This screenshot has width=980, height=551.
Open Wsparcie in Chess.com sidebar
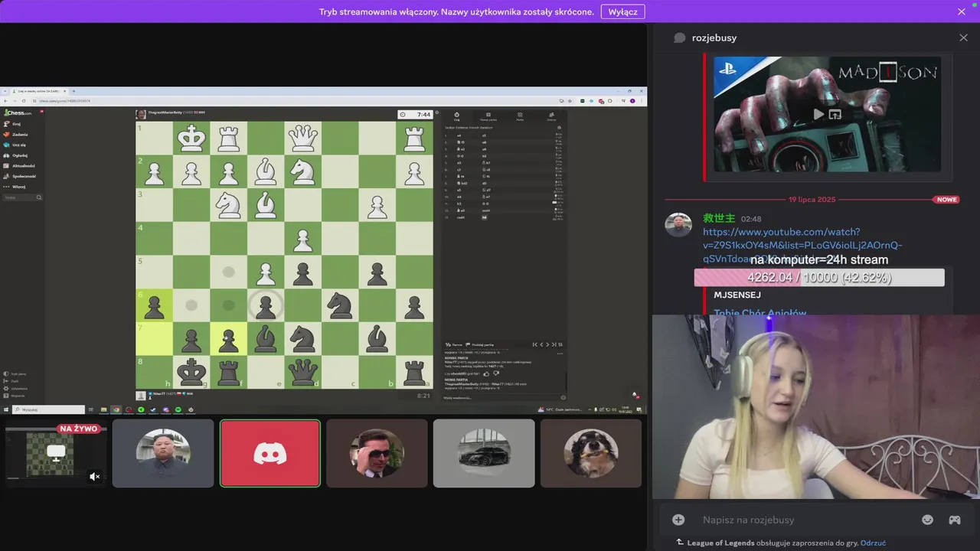pyautogui.click(x=15, y=396)
